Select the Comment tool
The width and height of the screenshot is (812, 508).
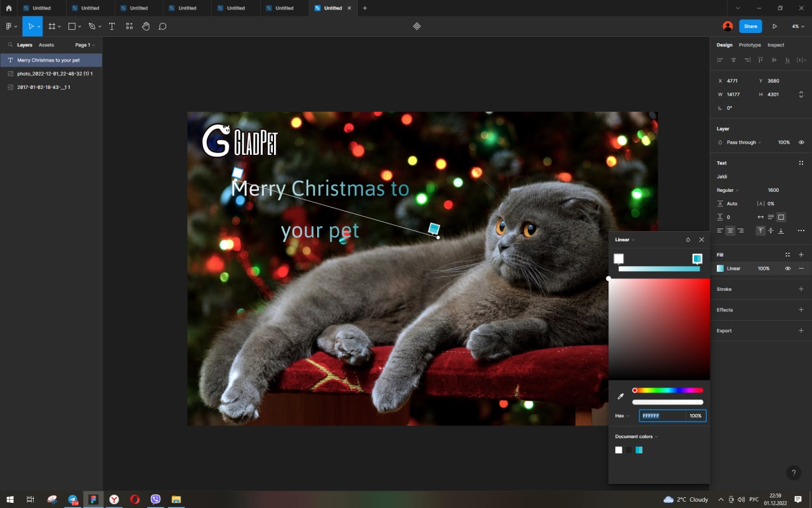pyautogui.click(x=162, y=27)
